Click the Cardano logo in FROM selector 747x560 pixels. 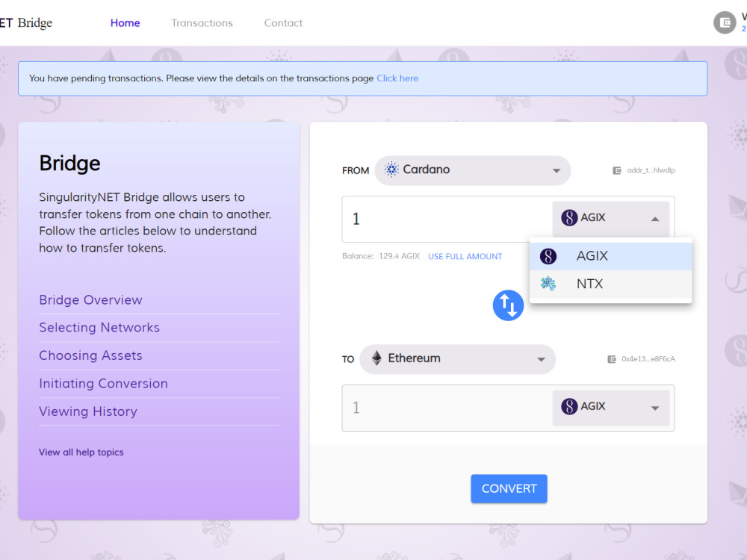pos(391,169)
